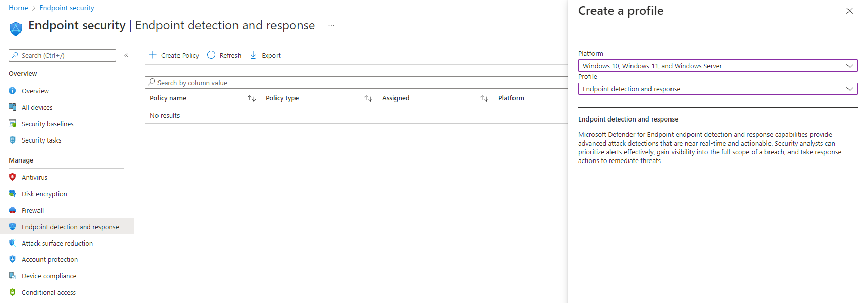Click the circular Refresh icon
868x303 pixels.
point(211,55)
